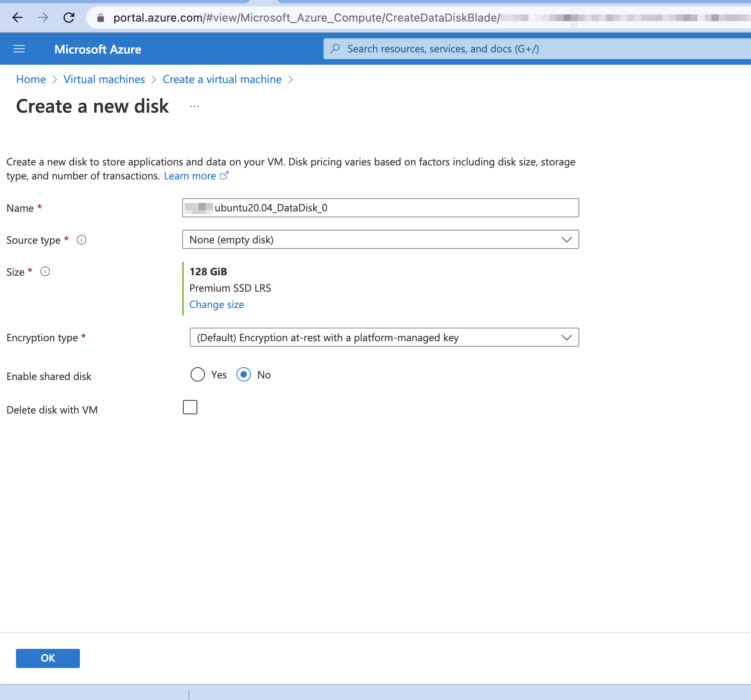
Task: Open the Encryption type dropdown
Action: 384,337
